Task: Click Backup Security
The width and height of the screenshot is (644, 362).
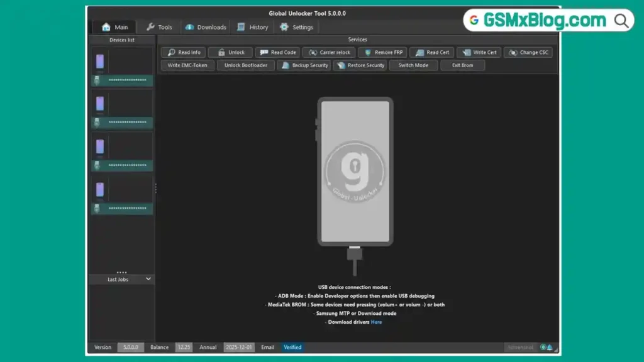Action: click(304, 65)
